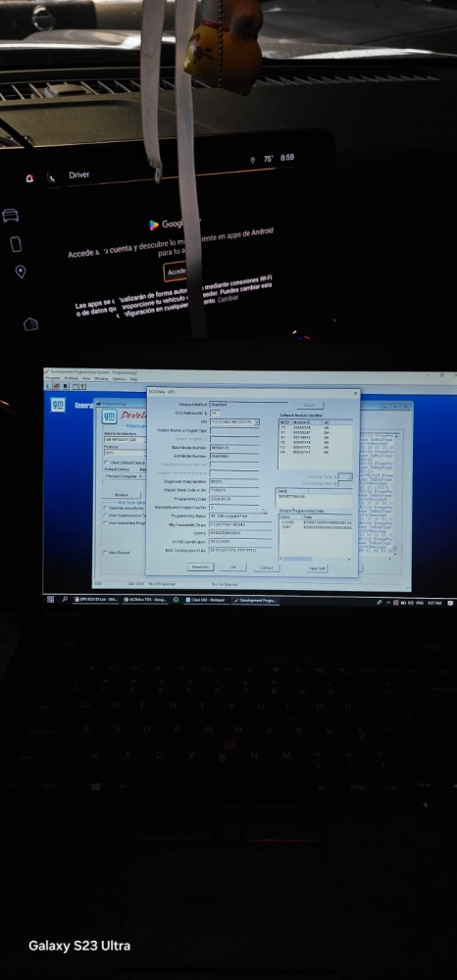Click the Browse button in Programming window

coord(122,494)
